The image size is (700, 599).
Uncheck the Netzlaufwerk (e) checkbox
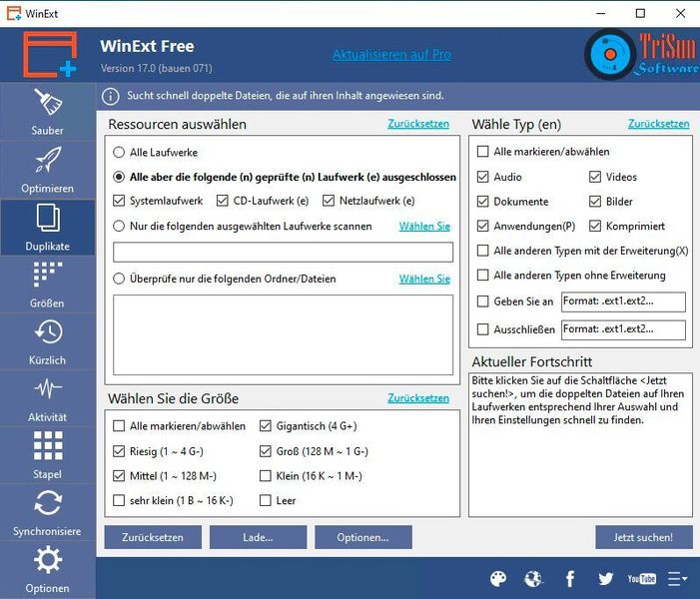(x=329, y=201)
